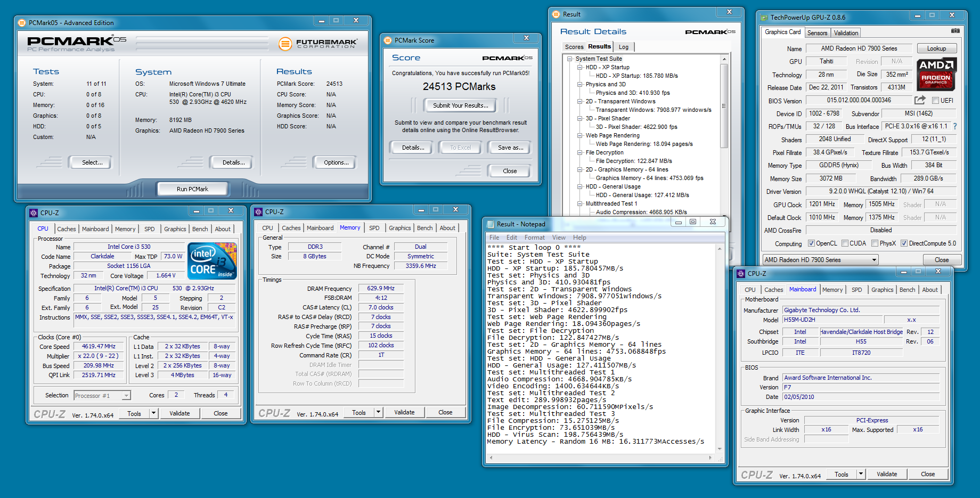The width and height of the screenshot is (980, 498).
Task: Toggle the UEFI checkbox in GPU-Z
Action: pyautogui.click(x=935, y=100)
